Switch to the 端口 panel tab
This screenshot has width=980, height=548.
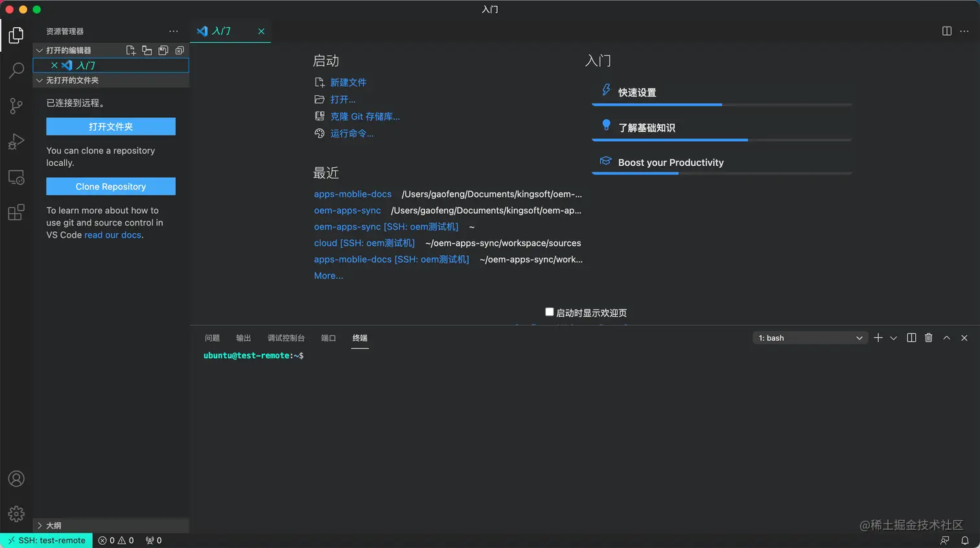pos(329,338)
